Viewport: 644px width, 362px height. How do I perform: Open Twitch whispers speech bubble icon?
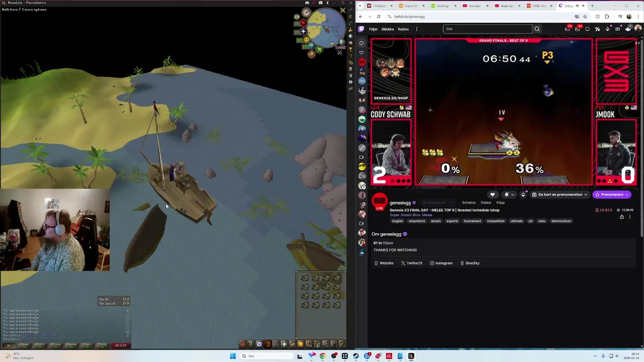tap(588, 29)
